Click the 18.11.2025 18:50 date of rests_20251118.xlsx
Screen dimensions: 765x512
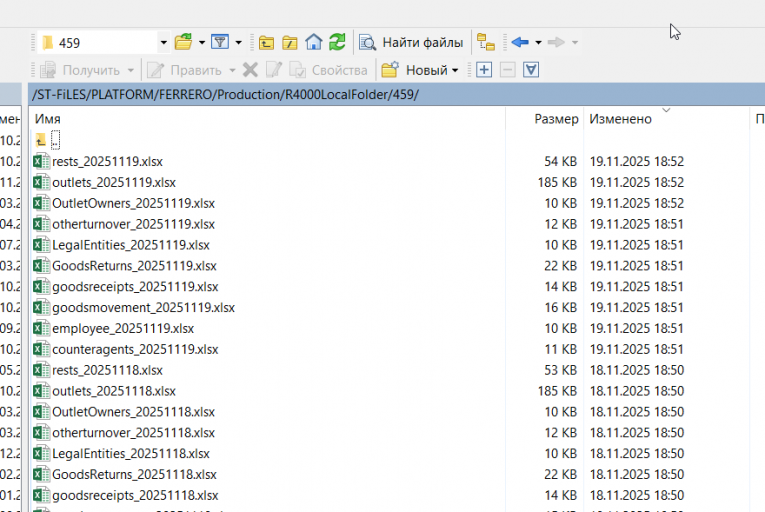[637, 370]
